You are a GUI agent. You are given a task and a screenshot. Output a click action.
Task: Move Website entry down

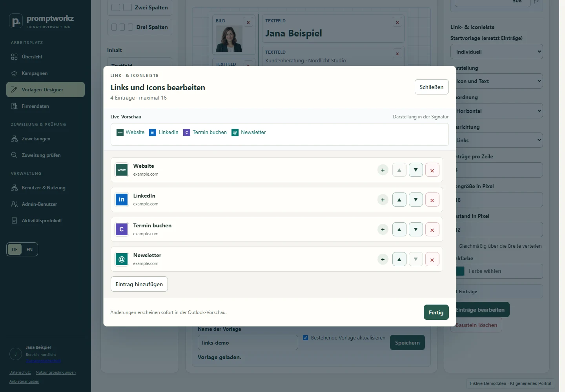tap(416, 170)
